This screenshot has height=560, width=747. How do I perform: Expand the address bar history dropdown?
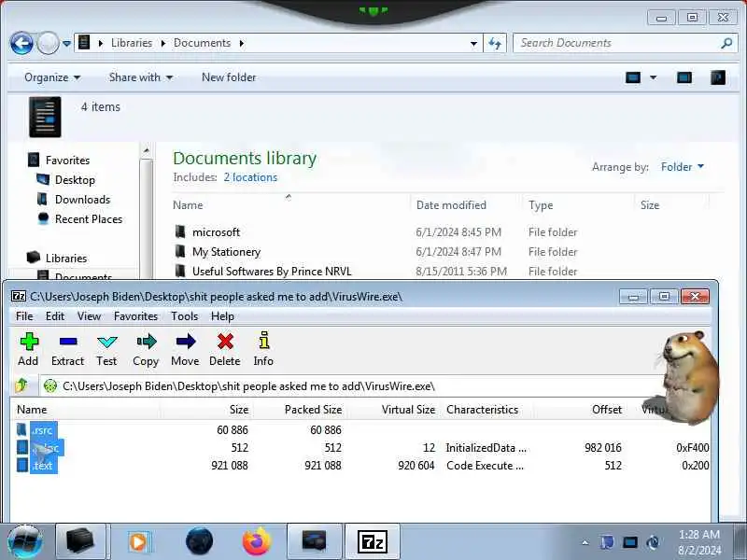473,43
